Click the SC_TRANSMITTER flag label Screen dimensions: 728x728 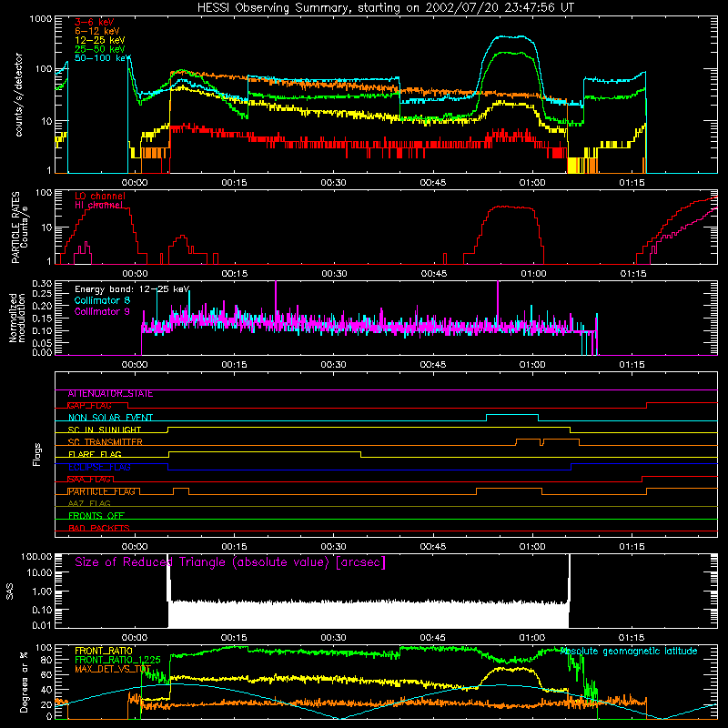tap(105, 442)
